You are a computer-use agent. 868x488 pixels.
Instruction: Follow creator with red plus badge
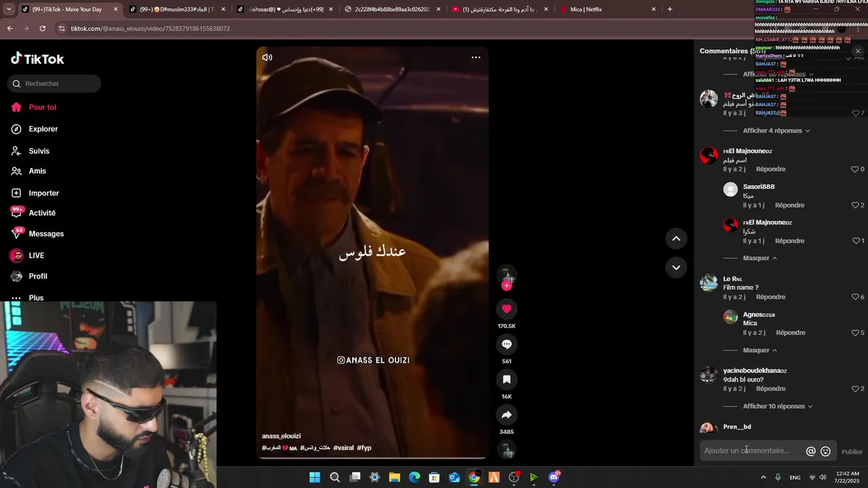tap(507, 286)
